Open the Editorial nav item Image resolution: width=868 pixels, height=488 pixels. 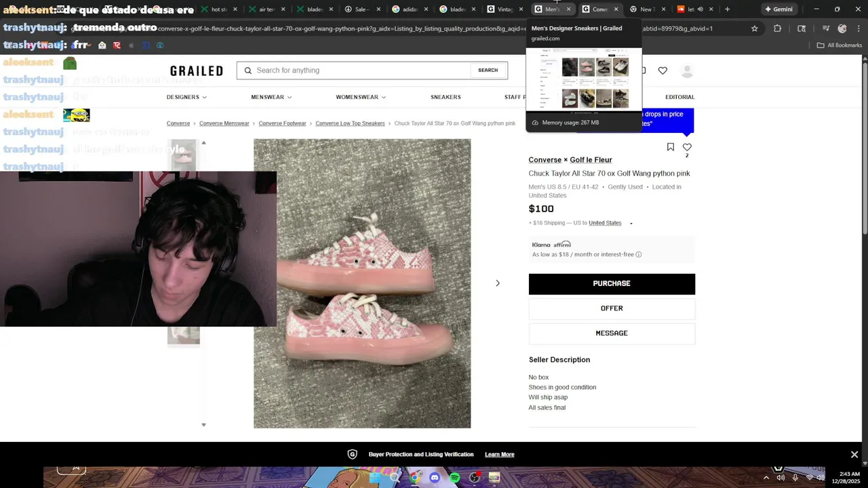pyautogui.click(x=679, y=97)
